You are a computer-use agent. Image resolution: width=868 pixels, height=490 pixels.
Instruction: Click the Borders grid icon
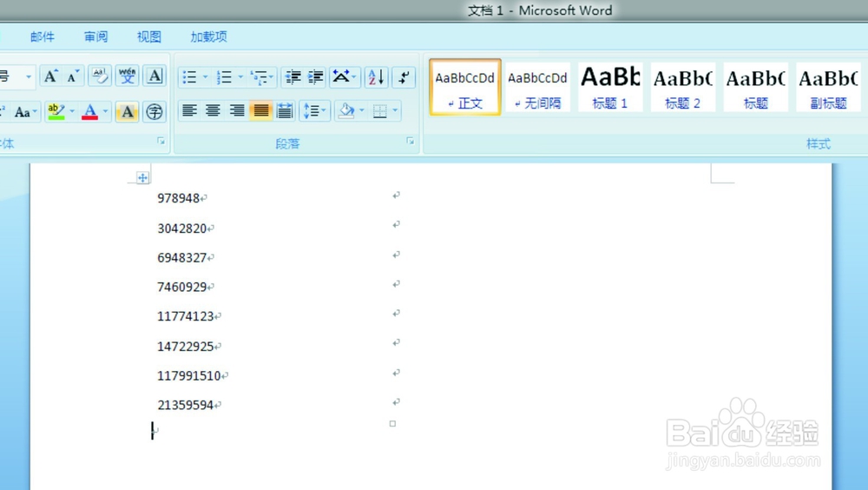pos(380,111)
